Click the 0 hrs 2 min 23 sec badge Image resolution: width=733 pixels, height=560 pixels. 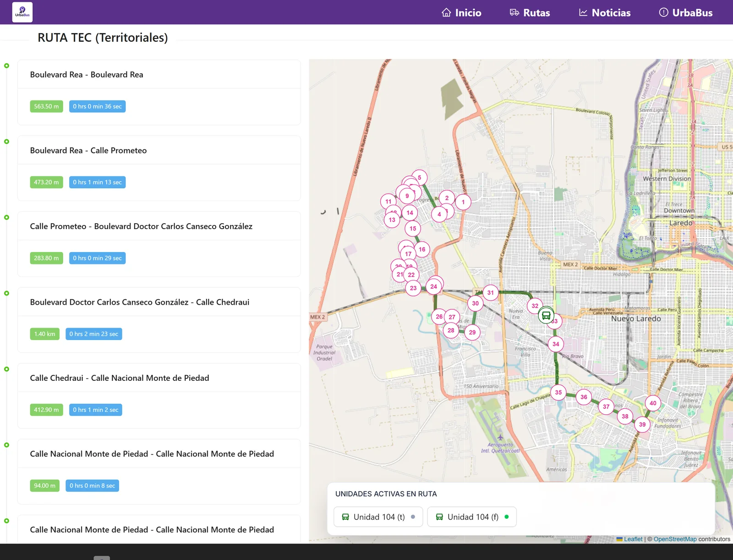coord(93,334)
